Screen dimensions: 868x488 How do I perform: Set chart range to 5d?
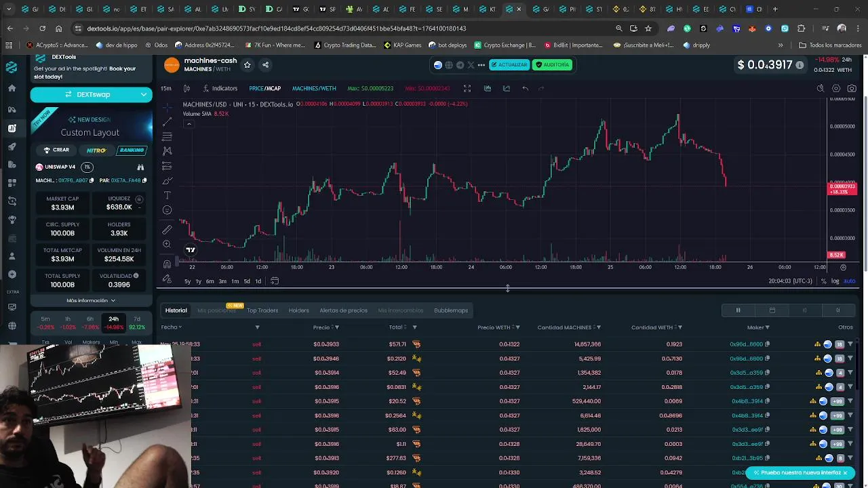click(247, 281)
